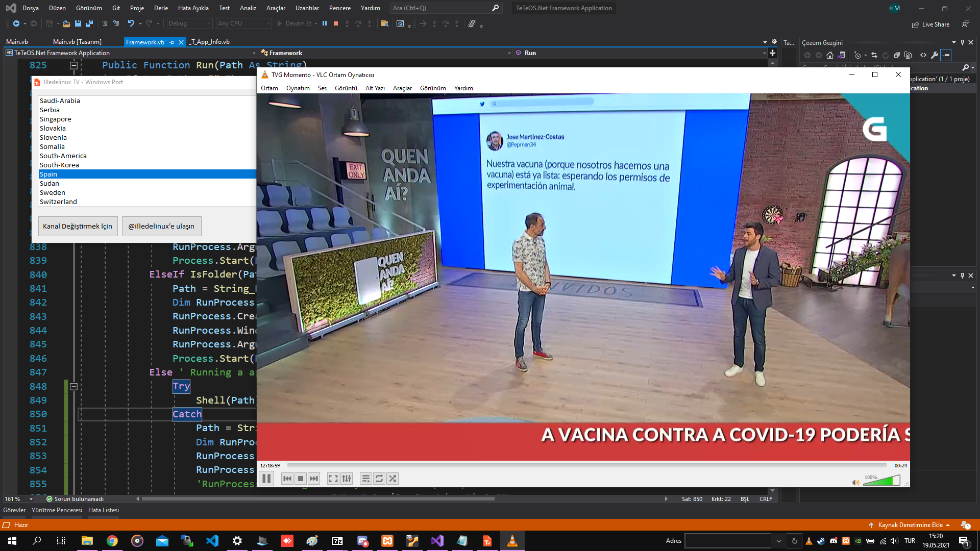Open VLC Görüntü menu
Image resolution: width=980 pixels, height=551 pixels.
[x=346, y=88]
